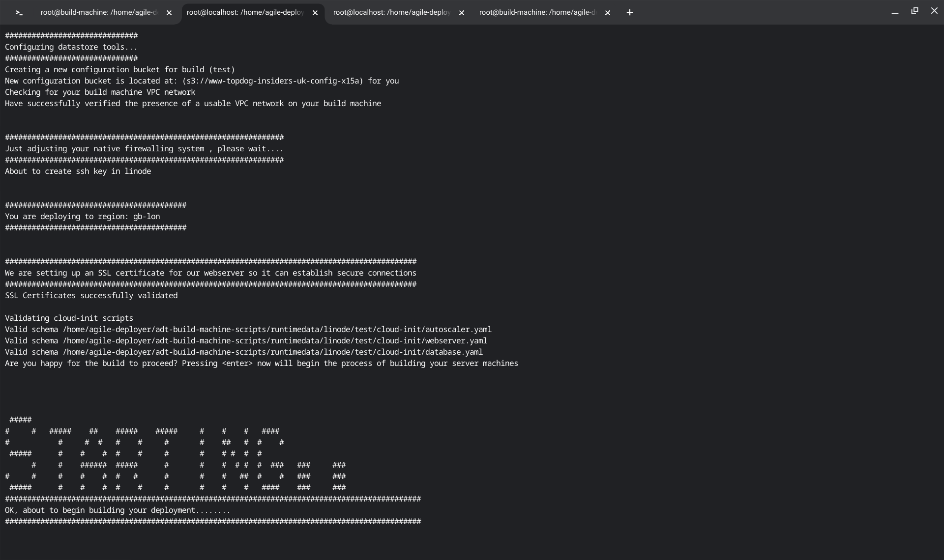Viewport: 944px width, 560px height.
Task: Close the first root@build-machine tab
Action: (169, 13)
